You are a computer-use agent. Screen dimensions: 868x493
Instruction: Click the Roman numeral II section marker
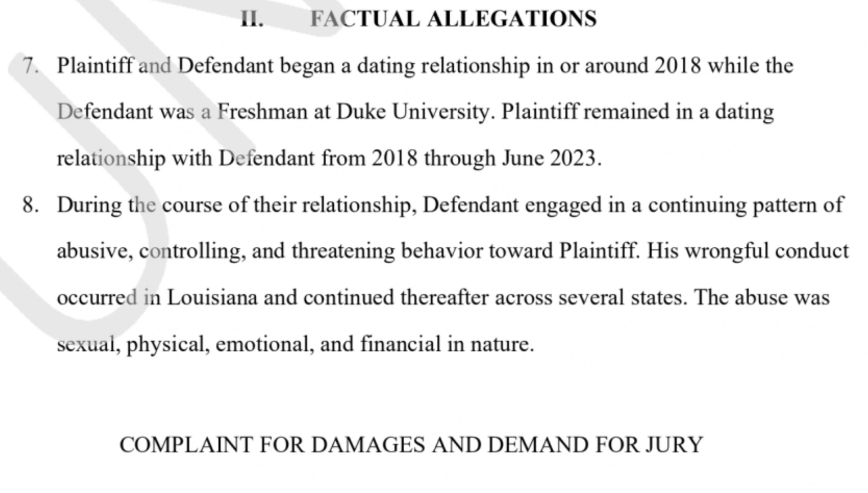click(252, 19)
